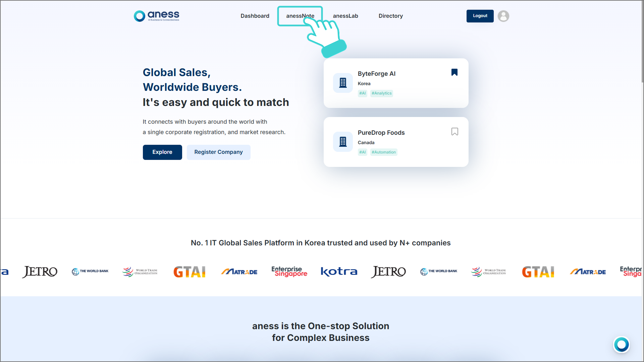This screenshot has width=644, height=362.
Task: Click the first JETRO partner logo
Action: click(40, 271)
